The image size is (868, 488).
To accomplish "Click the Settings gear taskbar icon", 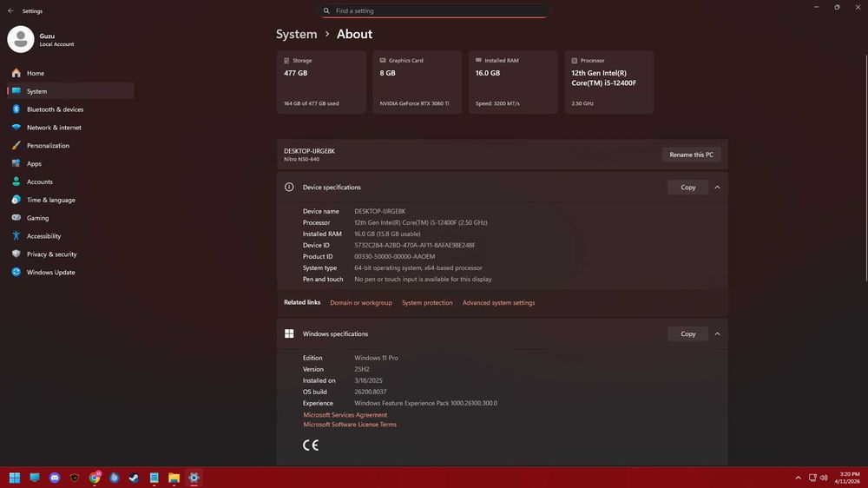I will pos(194,478).
